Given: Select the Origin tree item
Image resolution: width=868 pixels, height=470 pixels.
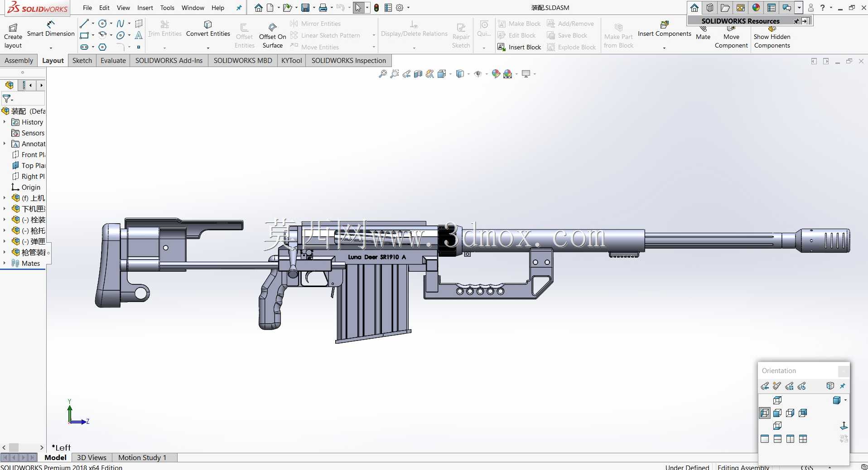Looking at the screenshot, I should coord(26,187).
